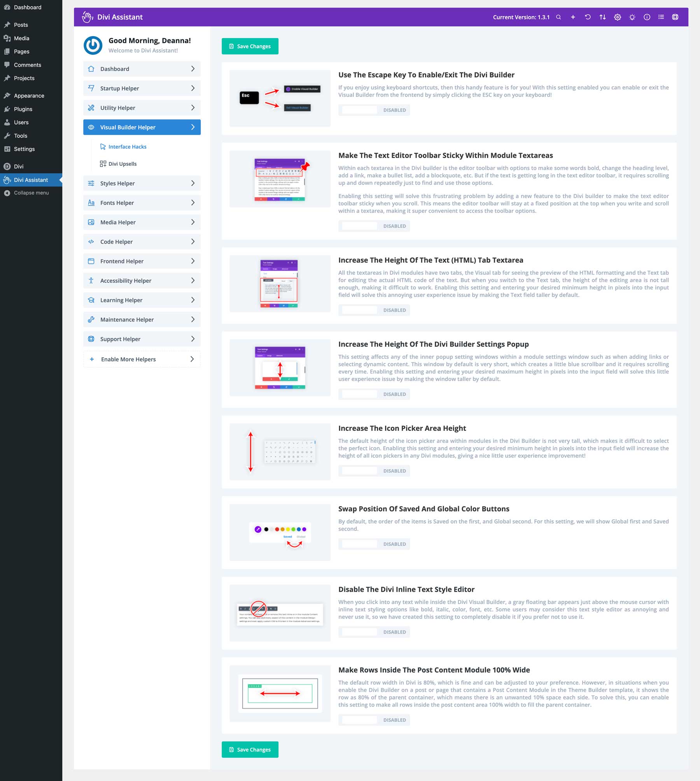Click the plus icon in the purple toolbar
This screenshot has width=700, height=781.
[572, 17]
